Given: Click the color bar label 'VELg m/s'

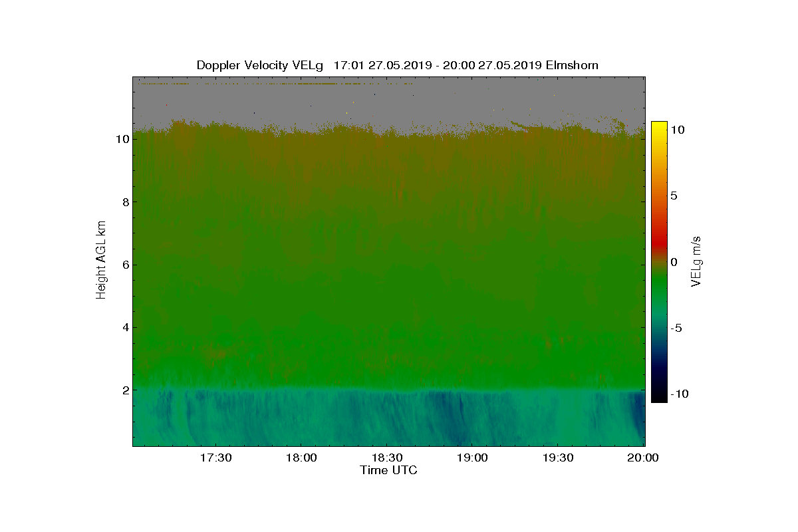Looking at the screenshot, I should pyautogui.click(x=697, y=261).
